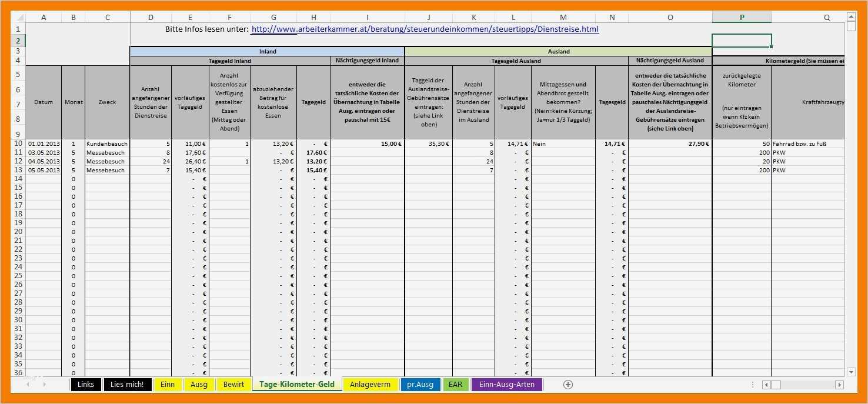The image size is (868, 404).
Task: Click the horizontal scrollbar left arrow
Action: (767, 384)
